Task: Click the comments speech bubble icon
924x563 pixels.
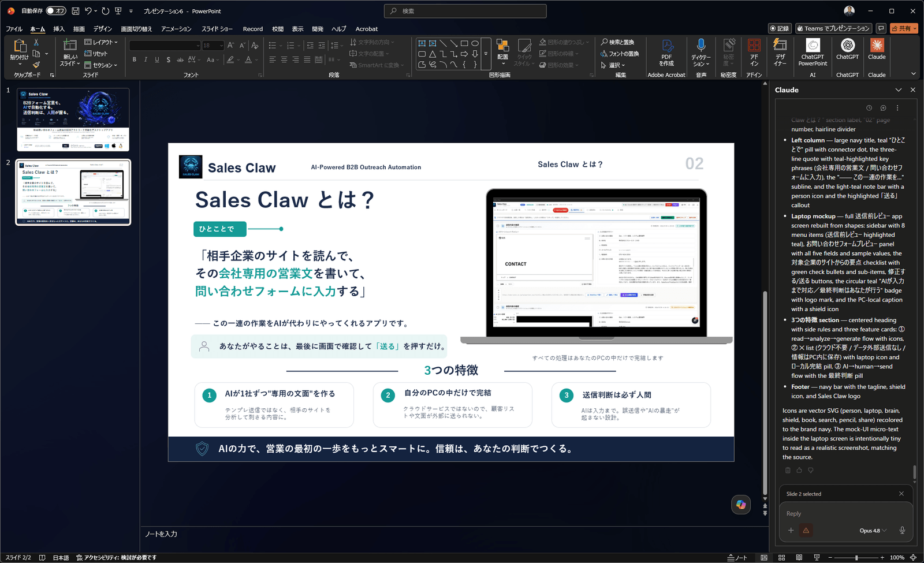Action: tap(881, 28)
